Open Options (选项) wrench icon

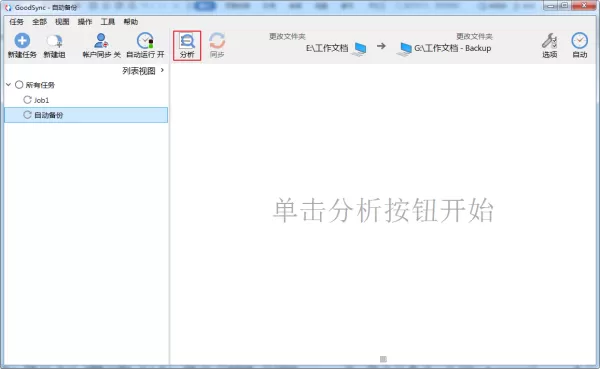click(549, 41)
